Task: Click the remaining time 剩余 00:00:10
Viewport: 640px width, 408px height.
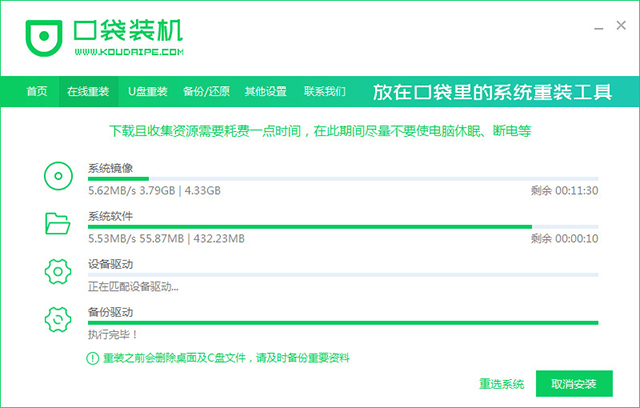Action: tap(564, 238)
